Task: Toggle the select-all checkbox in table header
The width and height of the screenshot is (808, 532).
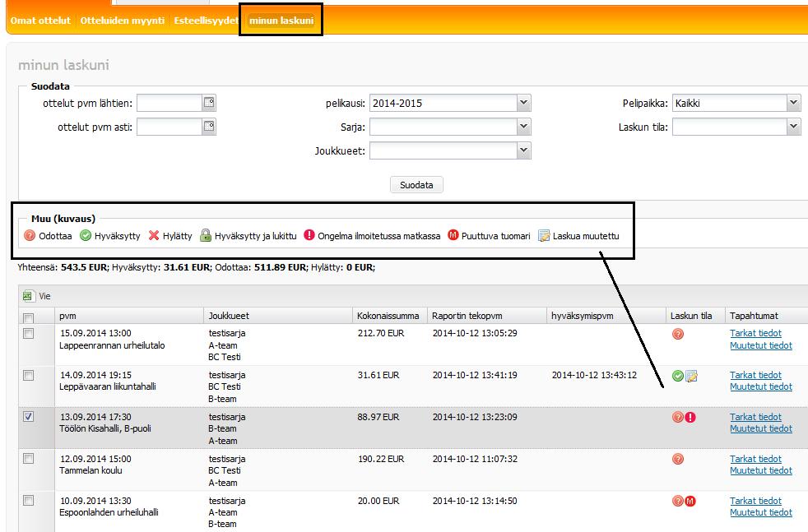Action: pos(29,317)
